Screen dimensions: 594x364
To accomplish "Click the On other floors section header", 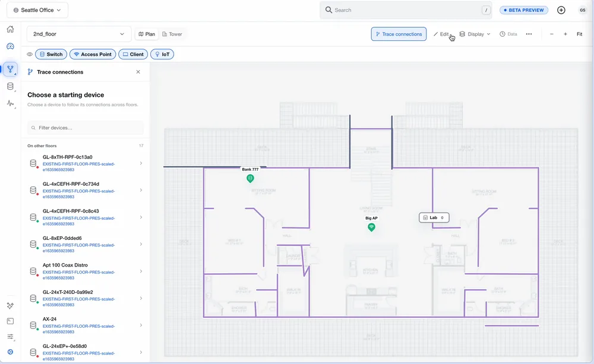I will [42, 146].
